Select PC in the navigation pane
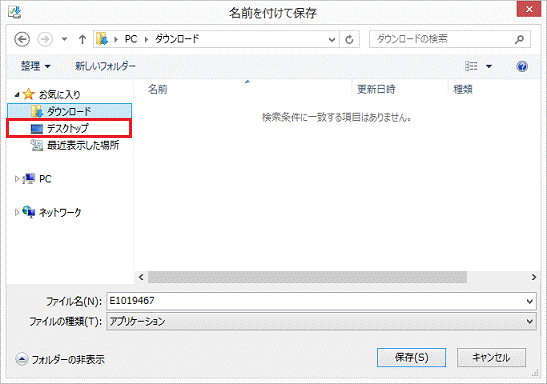547x384 pixels. click(45, 179)
